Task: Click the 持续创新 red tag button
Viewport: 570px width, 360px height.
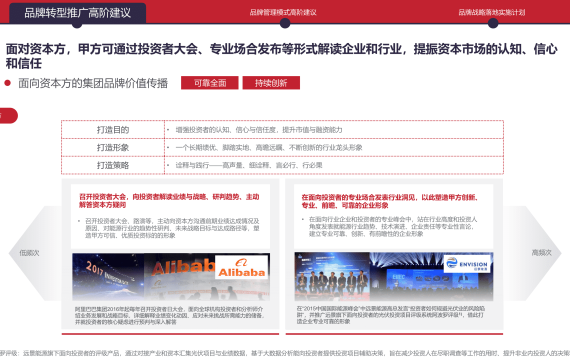Action: click(271, 83)
